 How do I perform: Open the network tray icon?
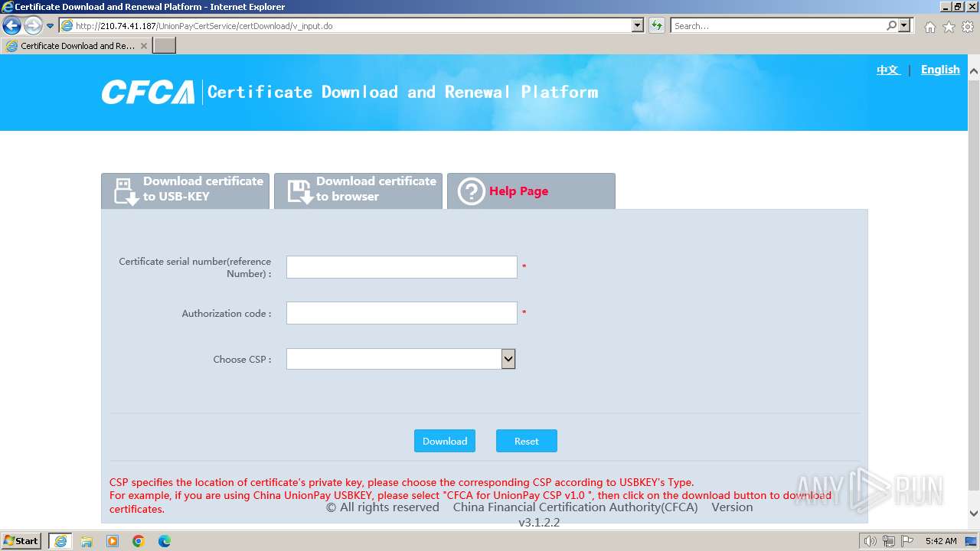pos(889,541)
